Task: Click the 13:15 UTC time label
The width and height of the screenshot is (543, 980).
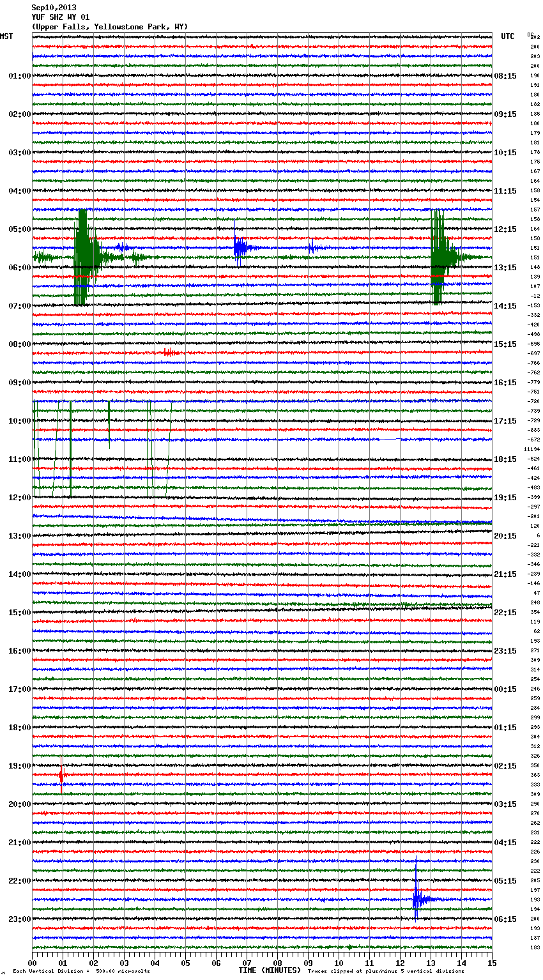Action: coord(505,268)
